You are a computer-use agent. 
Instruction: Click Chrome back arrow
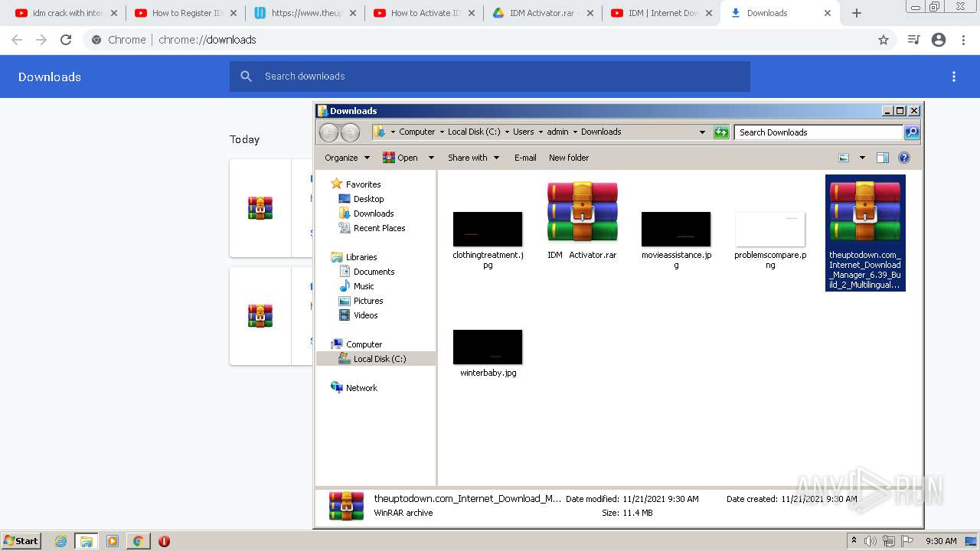(x=17, y=40)
